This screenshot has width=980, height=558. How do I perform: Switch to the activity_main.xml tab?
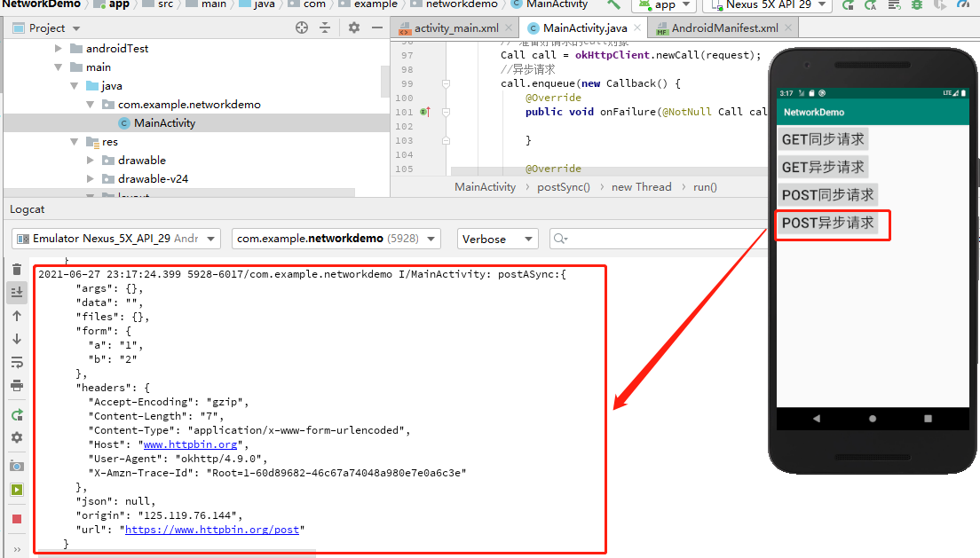tap(456, 28)
